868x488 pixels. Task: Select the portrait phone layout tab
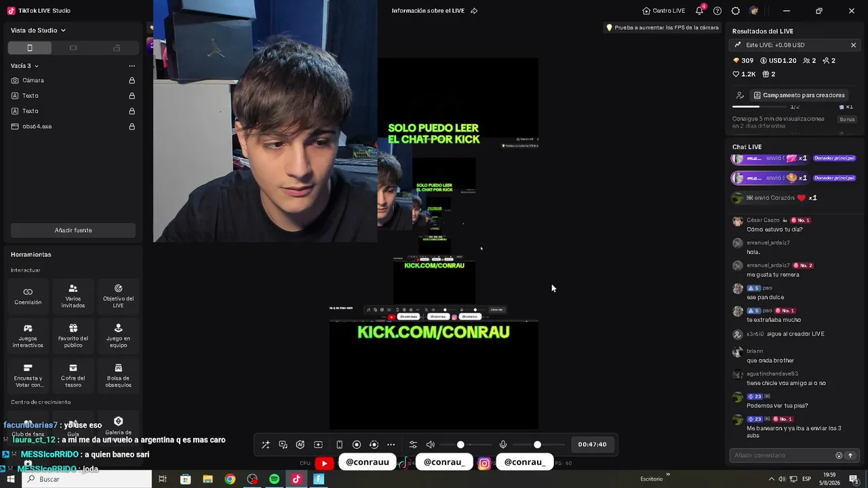point(29,48)
